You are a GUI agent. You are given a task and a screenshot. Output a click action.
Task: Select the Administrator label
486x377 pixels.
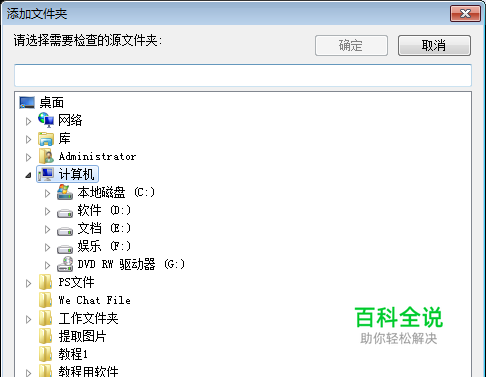(x=97, y=156)
